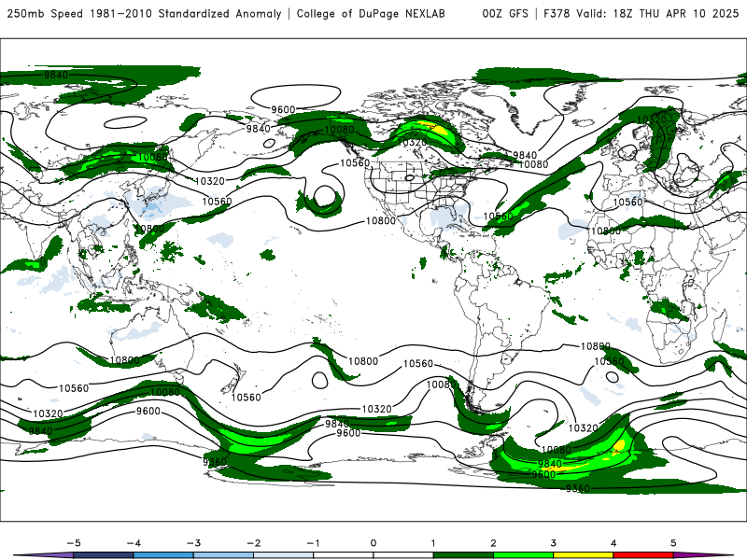Screen dimensions: 747x560
Task: Click the "10320" contour label over Scandinavia
Action: [651, 119]
